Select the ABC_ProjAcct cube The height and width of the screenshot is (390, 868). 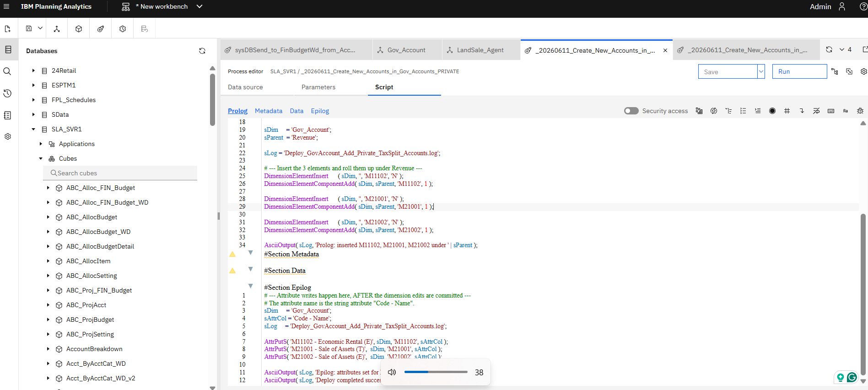86,305
